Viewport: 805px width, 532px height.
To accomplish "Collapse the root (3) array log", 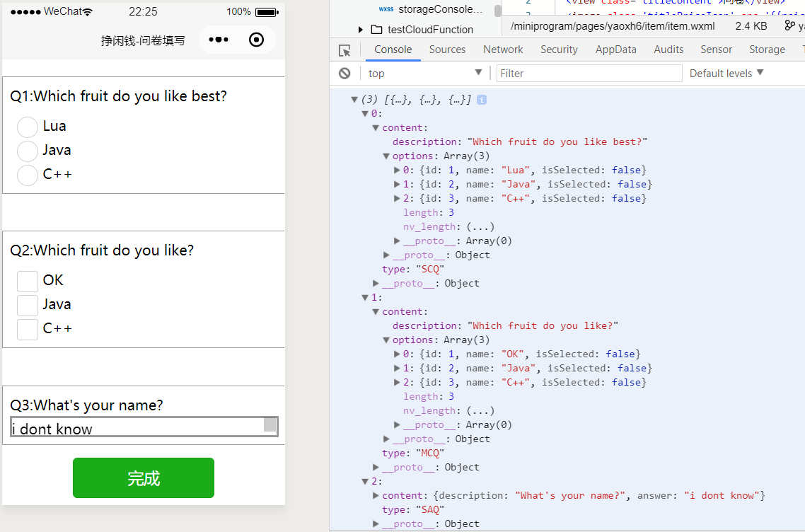I will 354,100.
